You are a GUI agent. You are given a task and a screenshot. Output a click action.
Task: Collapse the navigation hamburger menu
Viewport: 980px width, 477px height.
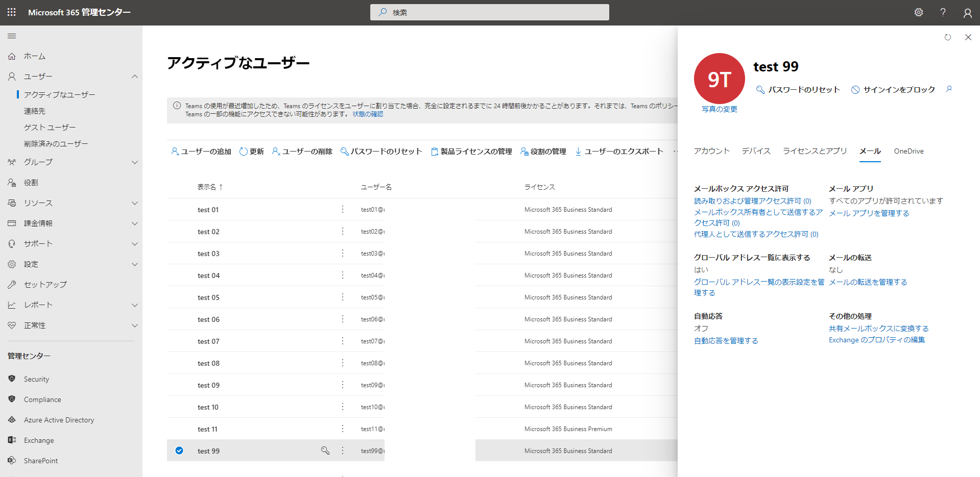pyautogui.click(x=12, y=36)
